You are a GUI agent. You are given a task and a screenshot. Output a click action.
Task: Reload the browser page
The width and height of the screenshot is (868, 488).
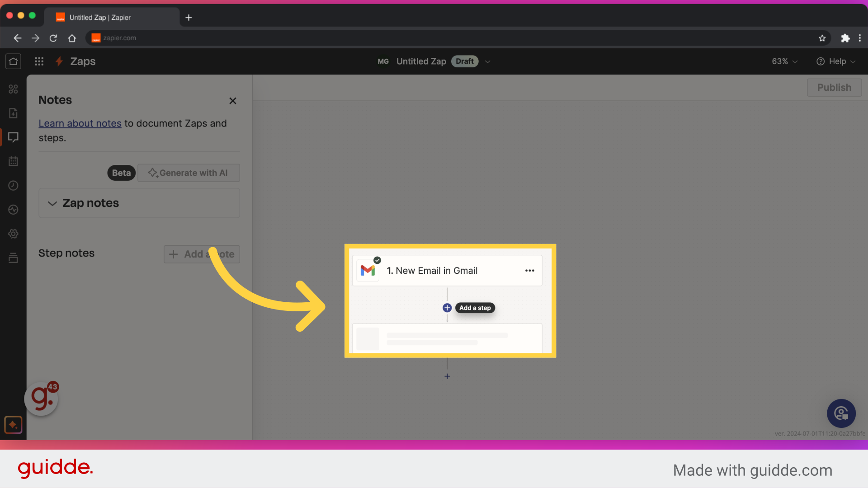coord(53,38)
